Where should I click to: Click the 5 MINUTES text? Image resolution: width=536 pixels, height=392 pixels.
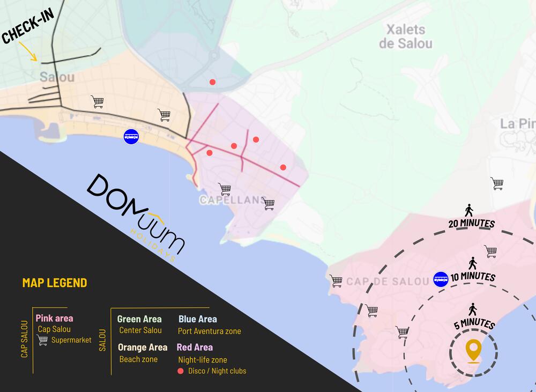tap(474, 323)
